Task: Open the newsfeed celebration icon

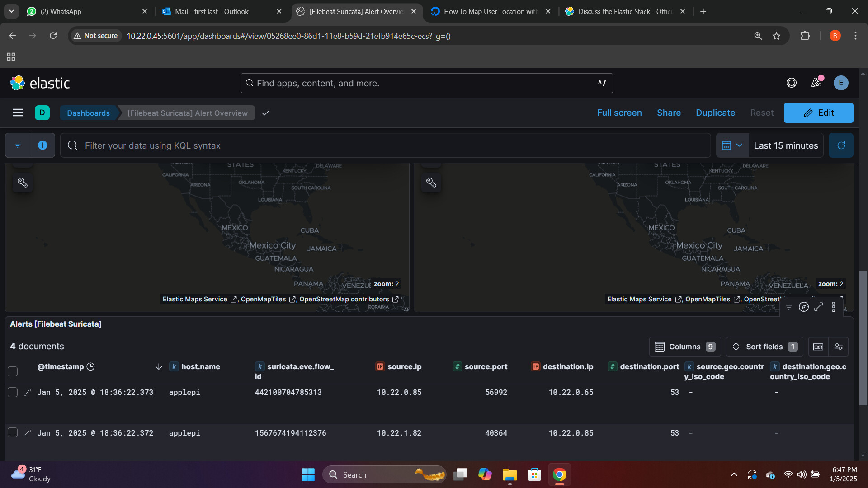Action: click(x=816, y=83)
